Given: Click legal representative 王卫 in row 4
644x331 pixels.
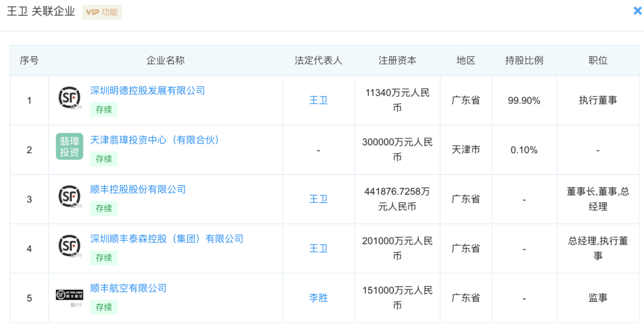Looking at the screenshot, I should (x=318, y=248).
